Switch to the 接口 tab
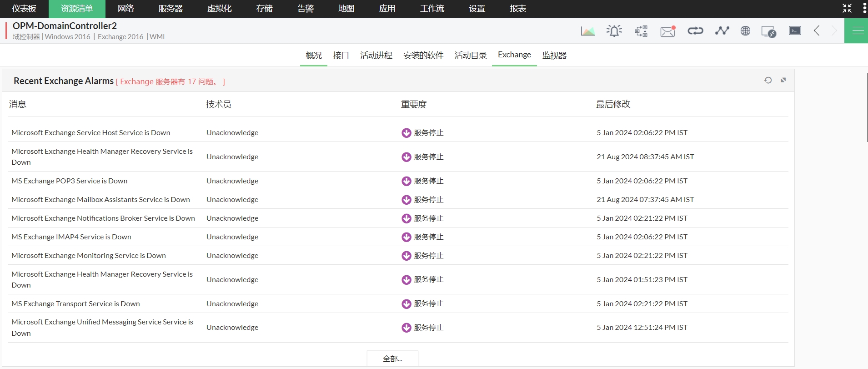Screen dimensions: 868x369 pos(341,56)
